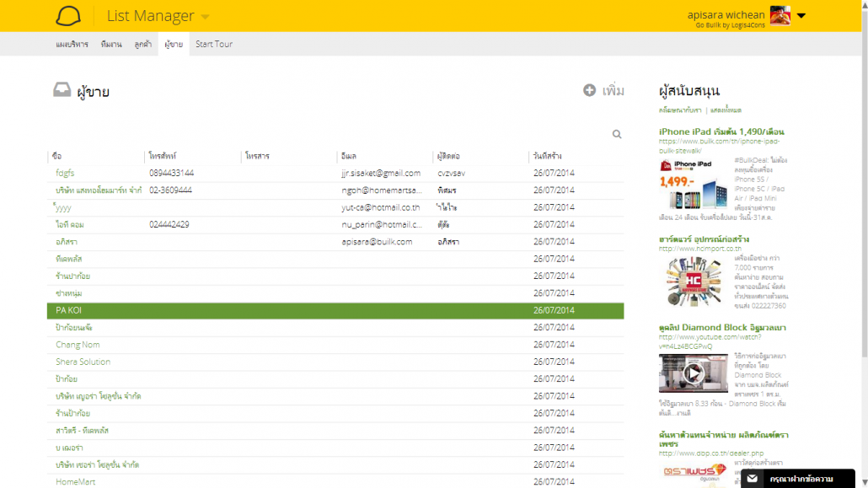This screenshot has height=488, width=868.
Task: Click the vendor inbox tray icon
Action: (x=62, y=89)
